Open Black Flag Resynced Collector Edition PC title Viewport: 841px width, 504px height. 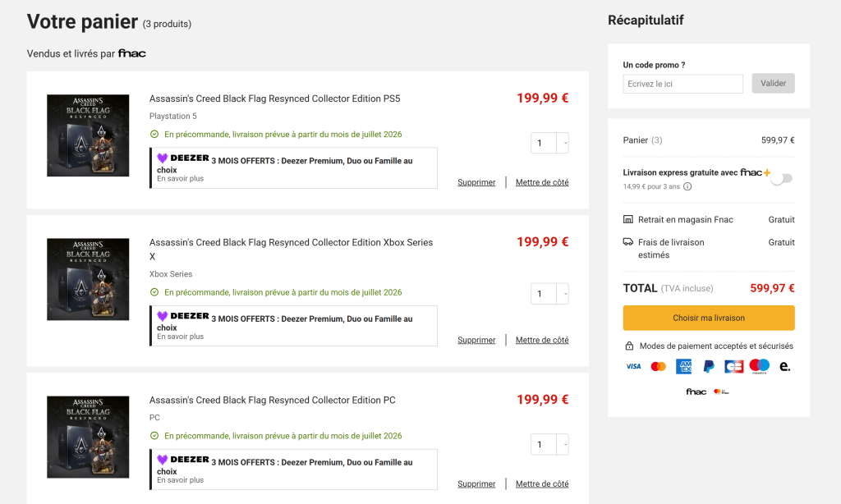[273, 400]
